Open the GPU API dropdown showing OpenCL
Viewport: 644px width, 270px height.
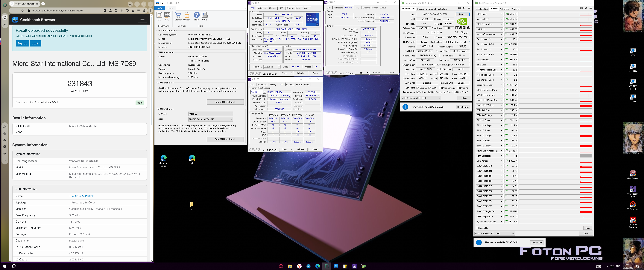(x=211, y=114)
